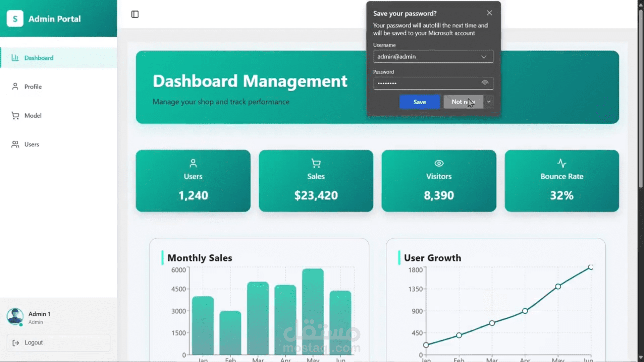Go to the Users sidebar page

32,144
